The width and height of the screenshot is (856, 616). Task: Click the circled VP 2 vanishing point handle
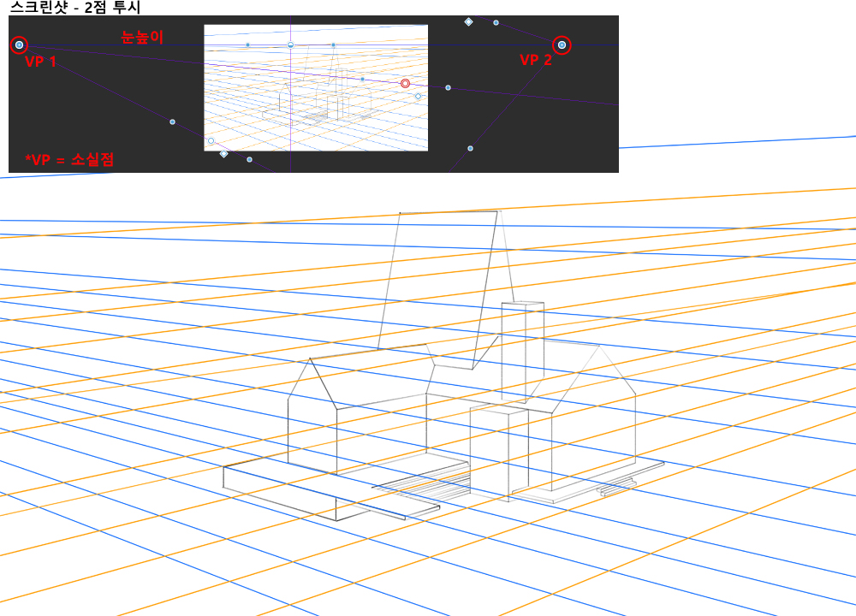pyautogui.click(x=562, y=44)
